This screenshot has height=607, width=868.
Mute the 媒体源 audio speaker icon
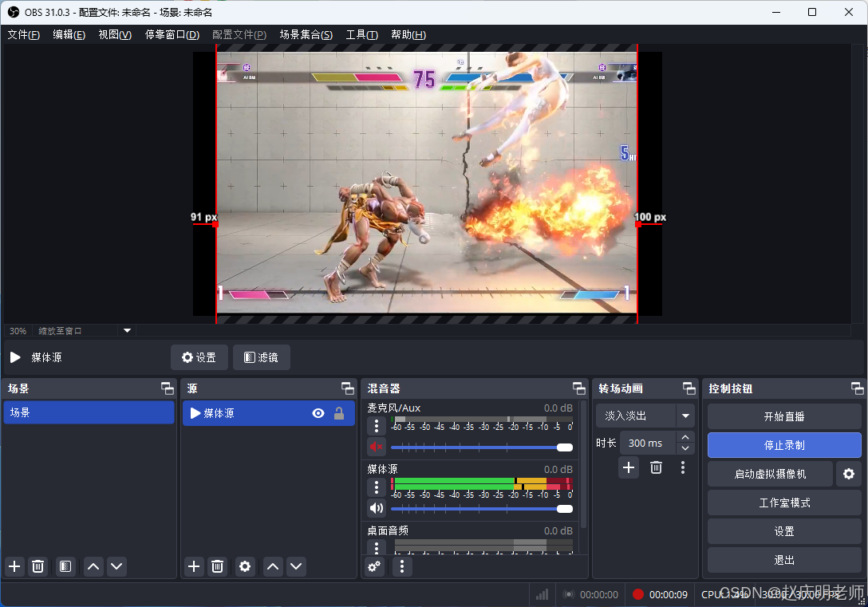click(x=377, y=508)
